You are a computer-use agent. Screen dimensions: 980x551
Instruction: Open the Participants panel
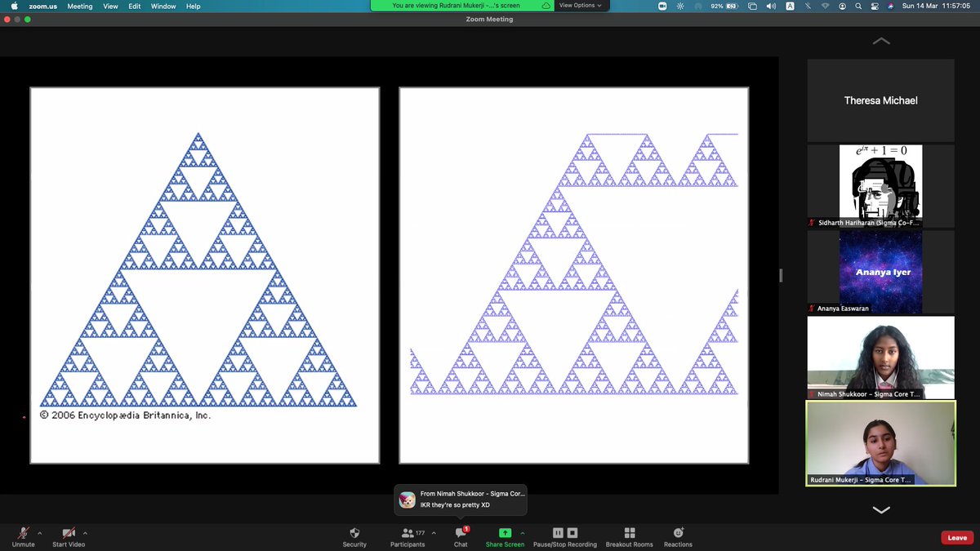(407, 535)
